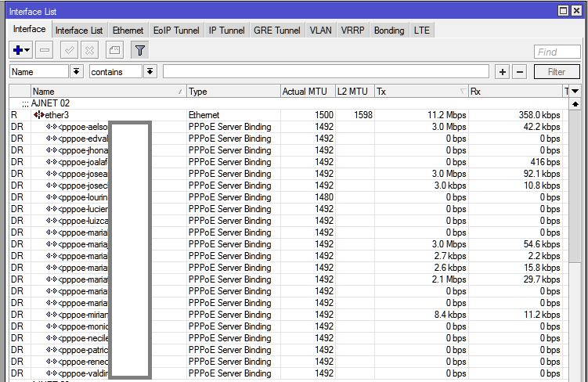The image size is (588, 382).
Task: Open the Name filter field dropdown
Action: 76,71
